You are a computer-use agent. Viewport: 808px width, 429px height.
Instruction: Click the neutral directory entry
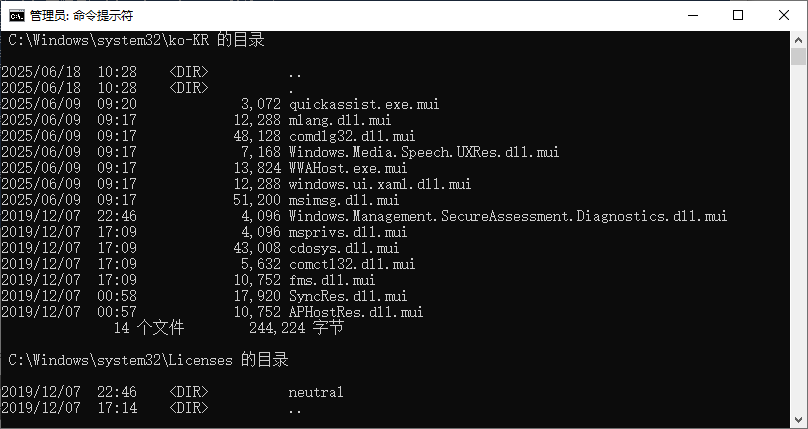315,392
